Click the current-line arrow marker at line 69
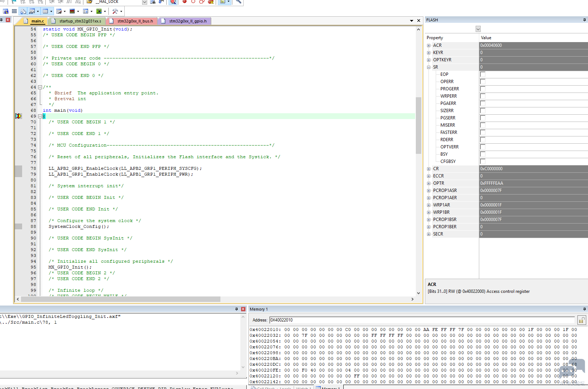Viewport: 588px width, 389px height. [x=18, y=116]
